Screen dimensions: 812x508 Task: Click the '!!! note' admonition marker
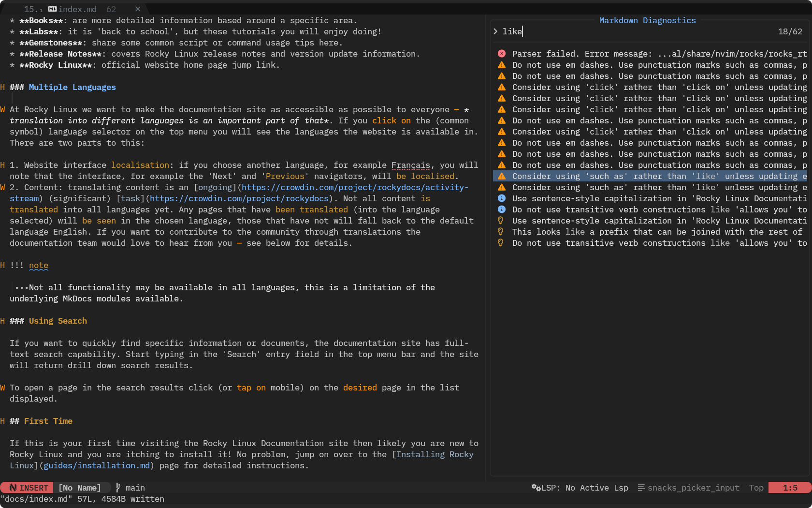point(29,265)
